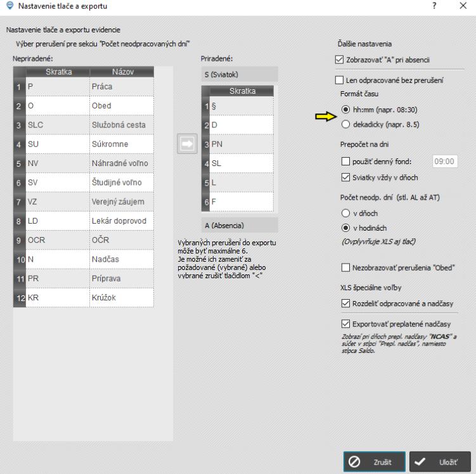
Task: Toggle Zobrazovať "A" pri absencii checkbox
Action: coord(340,60)
